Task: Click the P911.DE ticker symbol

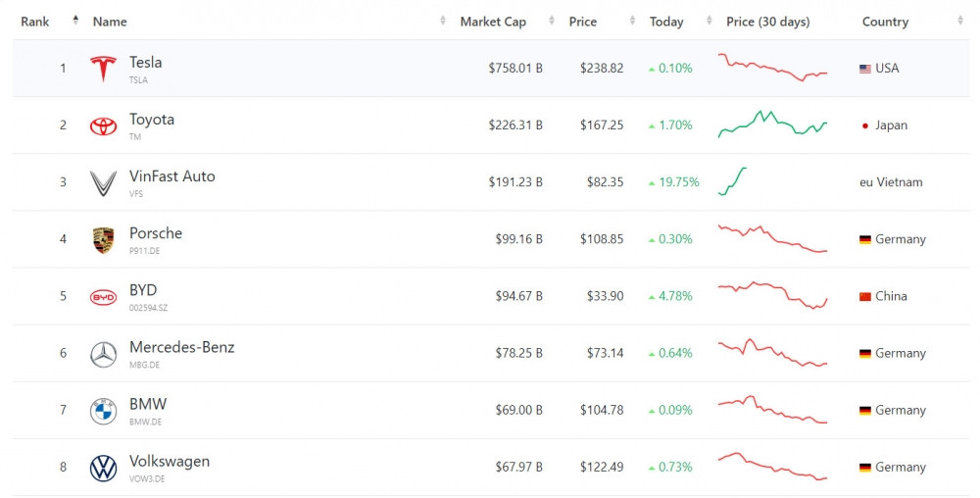Action: coord(144,251)
